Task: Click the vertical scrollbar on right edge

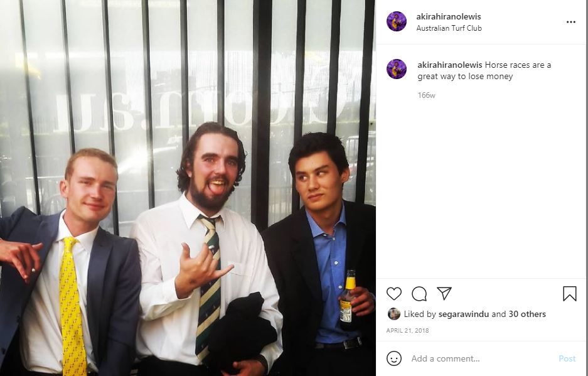Action: click(x=587, y=188)
